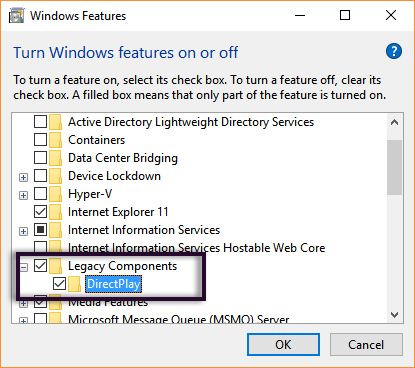Click the Legacy Components folder icon
Screen dimensions: 415x368
(56, 266)
